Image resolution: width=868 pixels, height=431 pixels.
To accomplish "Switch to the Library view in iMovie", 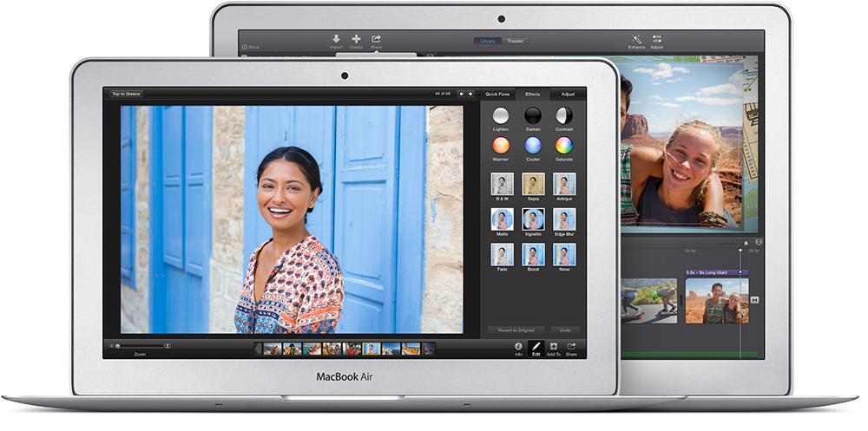I will (487, 41).
